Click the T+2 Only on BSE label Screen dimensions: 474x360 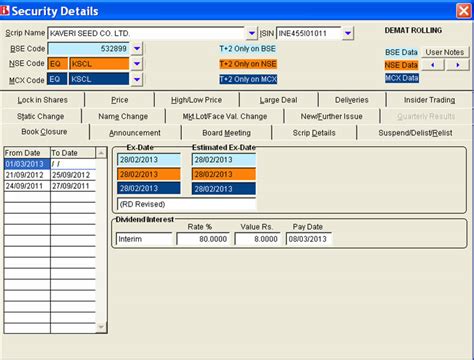coord(248,49)
